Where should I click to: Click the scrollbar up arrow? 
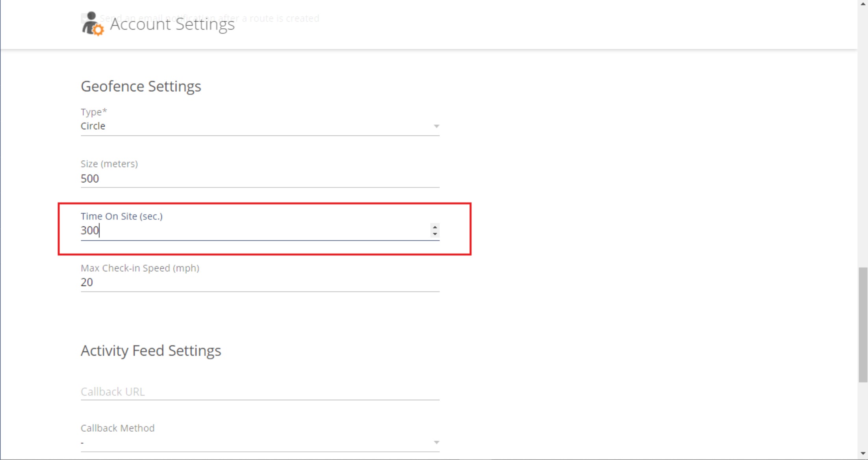pyautogui.click(x=863, y=4)
